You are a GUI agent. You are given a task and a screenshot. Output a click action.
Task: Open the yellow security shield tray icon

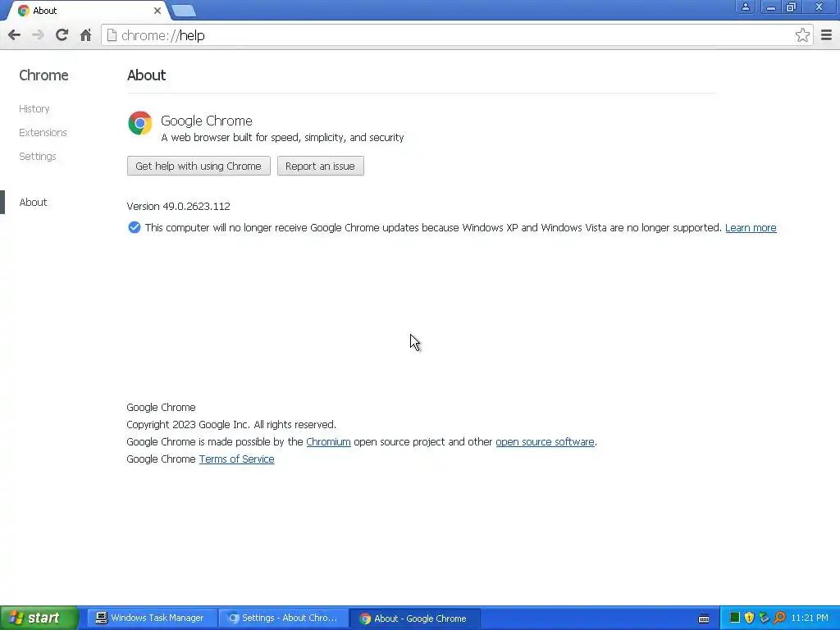750,619
